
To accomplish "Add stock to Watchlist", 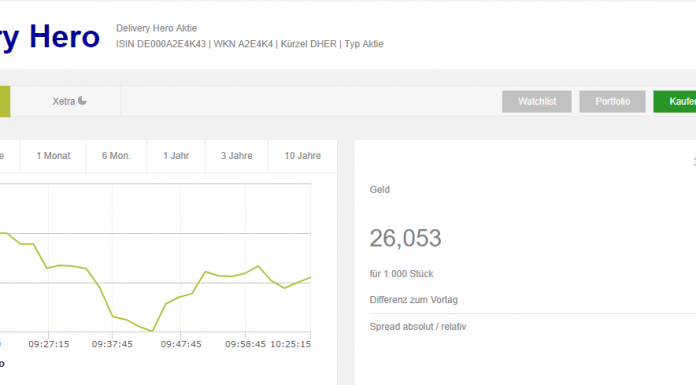I will [x=537, y=102].
